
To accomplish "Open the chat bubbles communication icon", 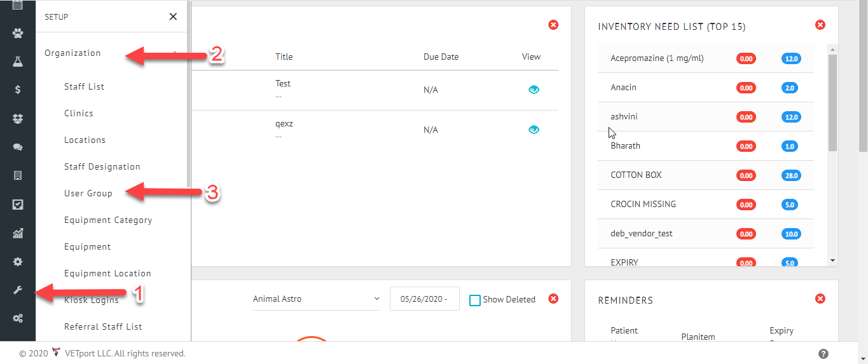I will [18, 147].
